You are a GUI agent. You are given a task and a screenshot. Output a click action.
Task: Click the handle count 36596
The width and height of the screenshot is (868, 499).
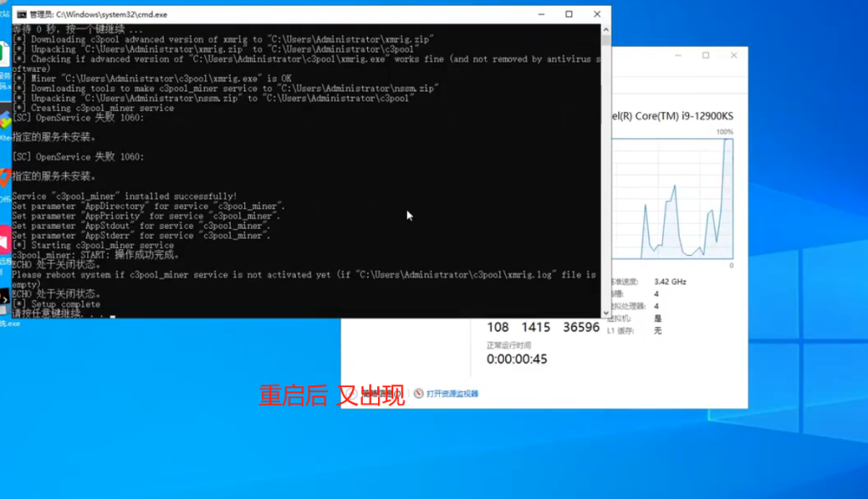pos(581,328)
